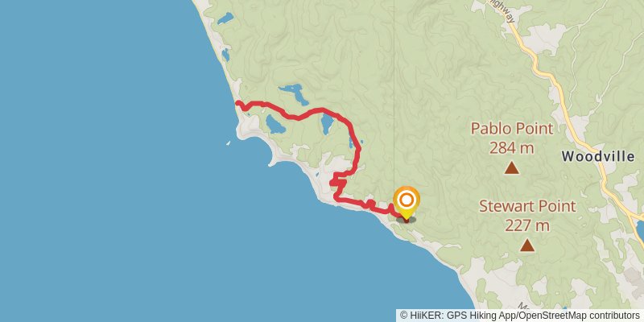This screenshot has width=644, height=322.
Task: Select the Pablo Point peak triangle marker
Action: 511,167
